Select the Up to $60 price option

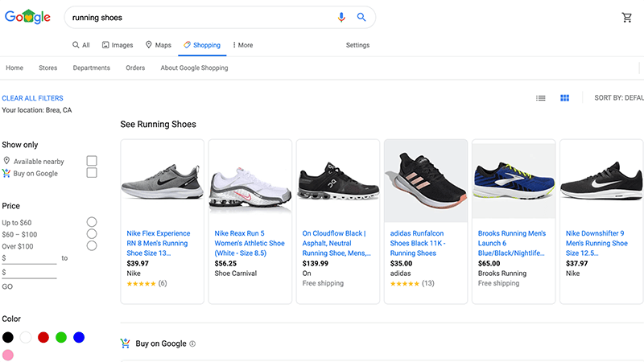click(92, 222)
